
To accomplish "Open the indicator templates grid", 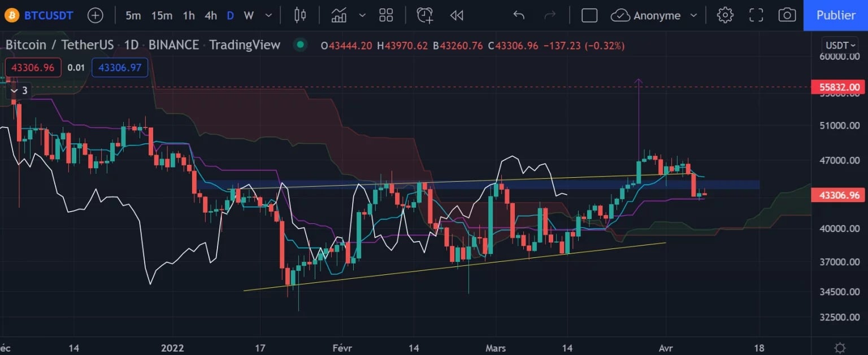I will point(386,15).
